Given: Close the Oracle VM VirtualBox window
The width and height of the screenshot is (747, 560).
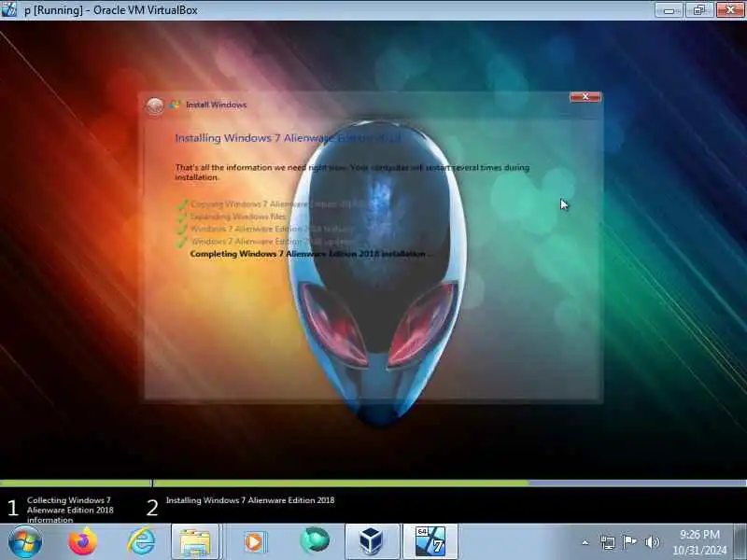Looking at the screenshot, I should [730, 9].
